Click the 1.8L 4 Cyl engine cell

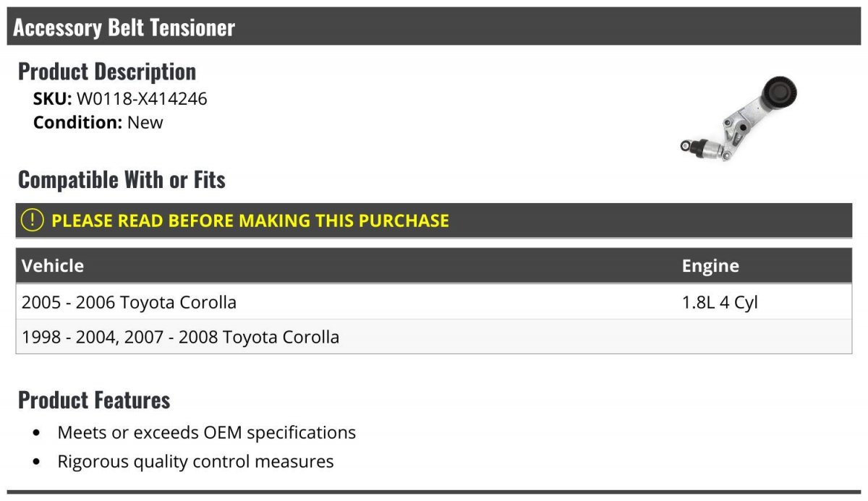pyautogui.click(x=720, y=302)
